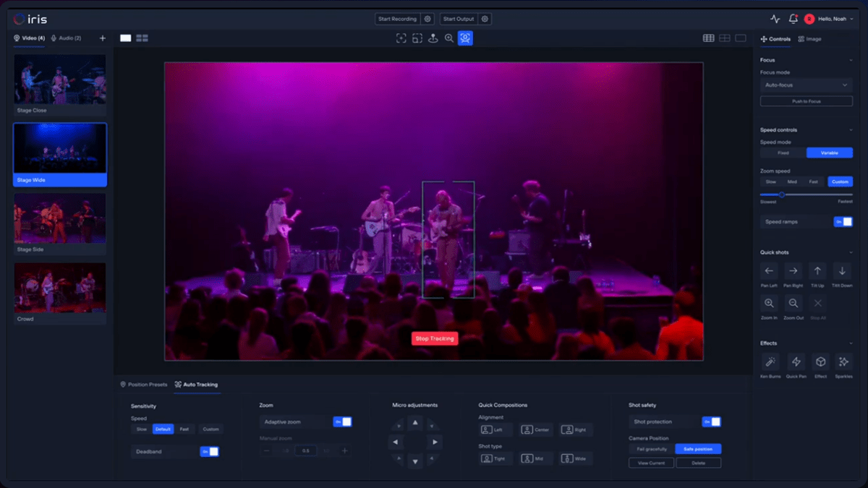Disable the Deadband setting
Viewport: 868px width, 488px height.
click(x=210, y=451)
